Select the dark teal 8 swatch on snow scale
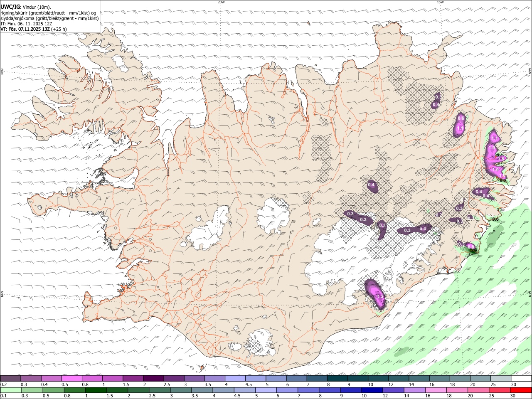532x399 pixels. [337, 379]
